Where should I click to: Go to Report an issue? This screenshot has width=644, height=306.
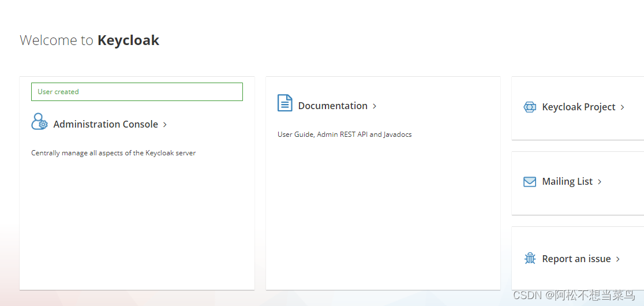(x=576, y=259)
